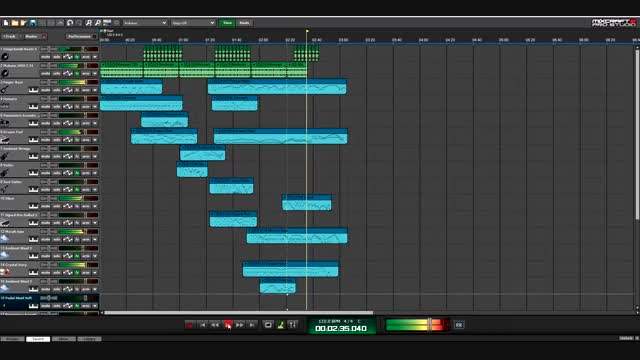Viewport: 640px width, 360px height.
Task: Undo the last action in the toolbar
Action: [x=70, y=23]
